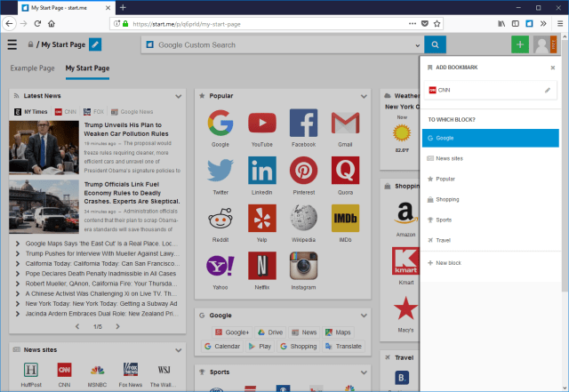The image size is (569, 392).
Task: Switch to CNN news feed tab
Action: [66, 112]
